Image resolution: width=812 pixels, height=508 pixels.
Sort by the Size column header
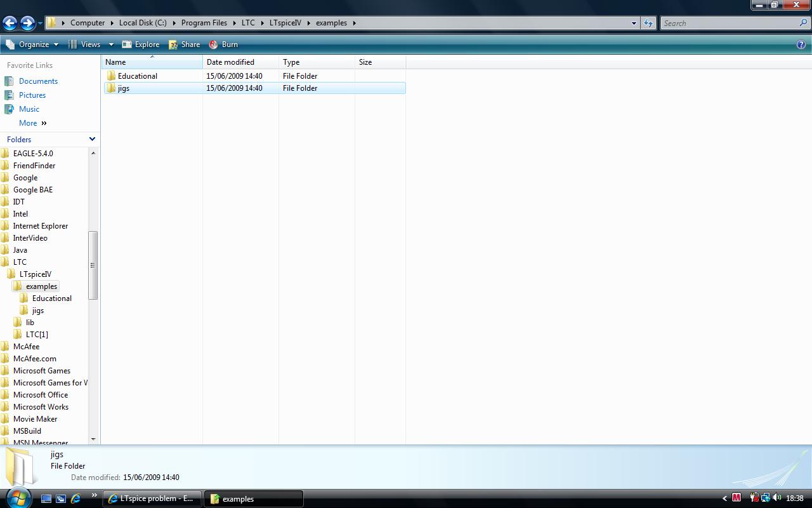pyautogui.click(x=381, y=62)
